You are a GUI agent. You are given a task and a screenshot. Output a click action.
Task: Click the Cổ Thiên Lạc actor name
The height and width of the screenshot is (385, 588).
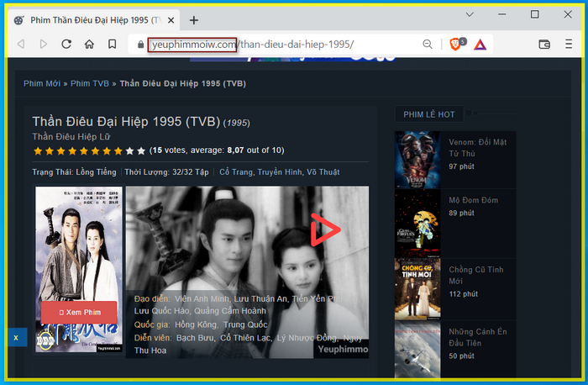(x=245, y=338)
